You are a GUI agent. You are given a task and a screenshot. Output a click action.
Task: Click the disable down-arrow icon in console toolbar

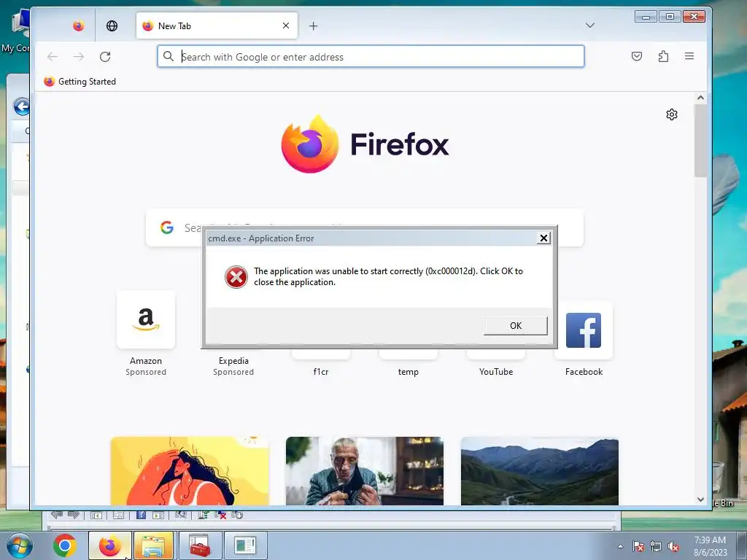237,515
